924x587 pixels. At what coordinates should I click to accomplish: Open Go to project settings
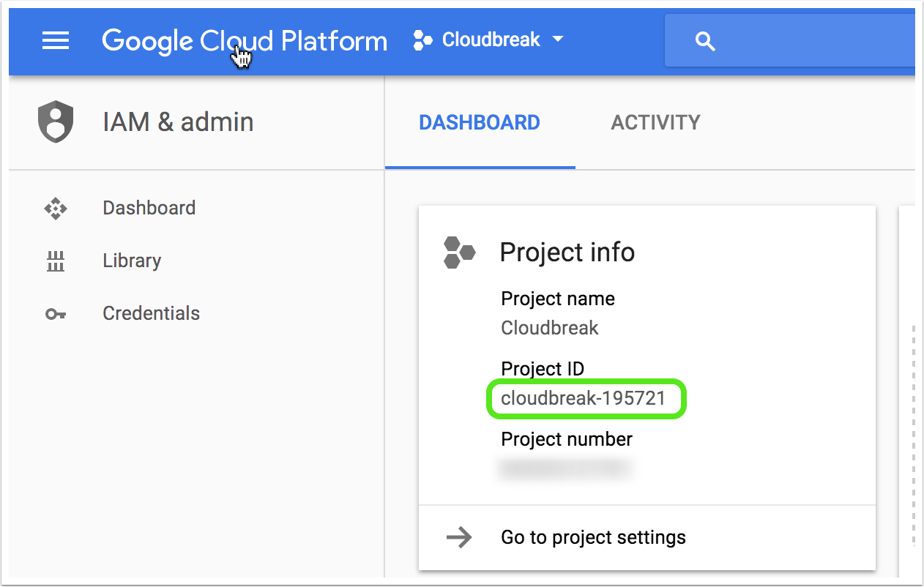point(592,537)
